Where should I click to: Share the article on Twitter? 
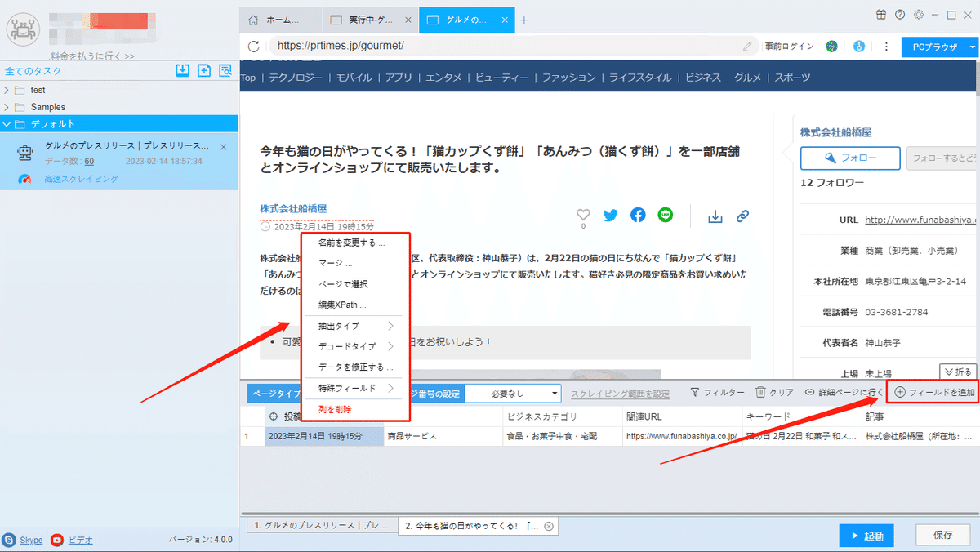tap(611, 216)
